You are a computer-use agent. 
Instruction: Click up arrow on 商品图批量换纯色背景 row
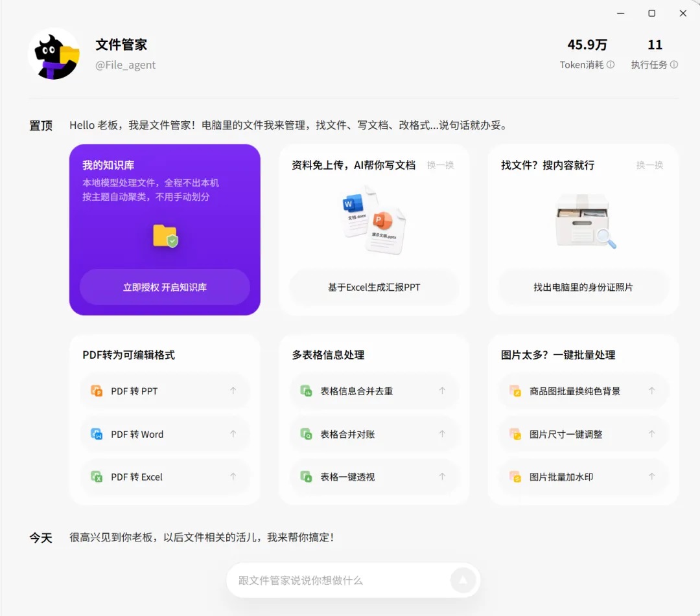click(x=652, y=391)
